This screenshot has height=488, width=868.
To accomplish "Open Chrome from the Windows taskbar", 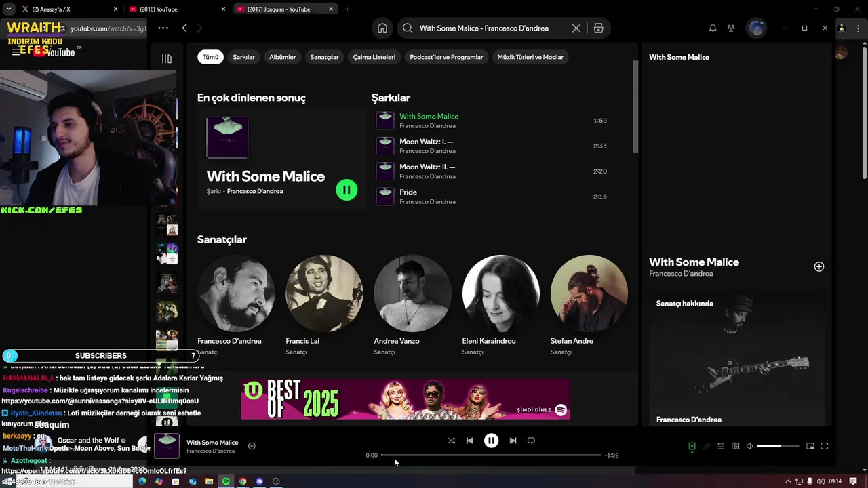I will 243,481.
